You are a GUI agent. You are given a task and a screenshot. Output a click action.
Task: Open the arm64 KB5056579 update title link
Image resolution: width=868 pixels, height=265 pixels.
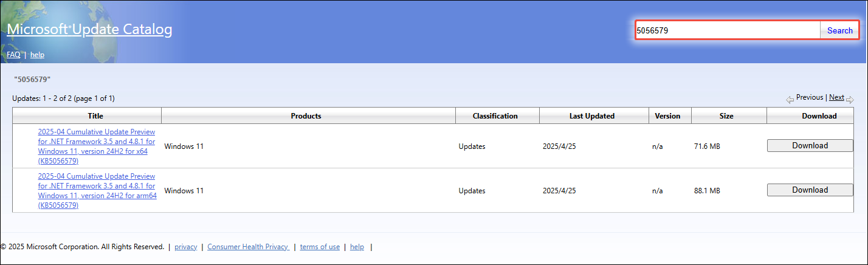(97, 191)
